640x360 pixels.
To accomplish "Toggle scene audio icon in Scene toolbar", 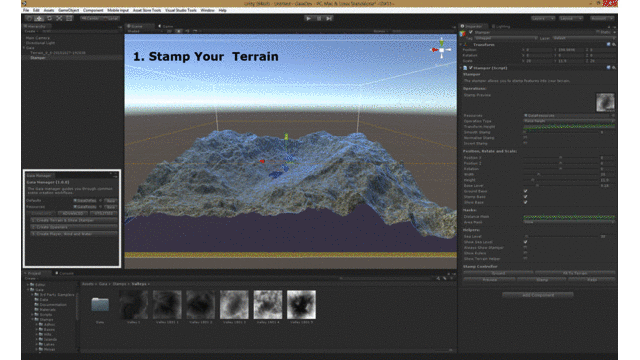I will 187,31.
